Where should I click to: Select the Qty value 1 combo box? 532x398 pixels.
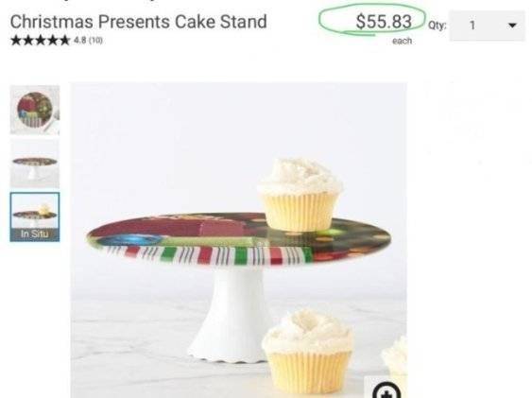tap(488, 26)
